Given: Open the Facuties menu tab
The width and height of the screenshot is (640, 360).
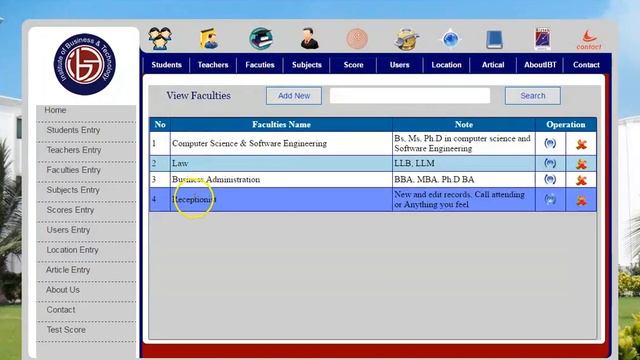Looking at the screenshot, I should 260,65.
